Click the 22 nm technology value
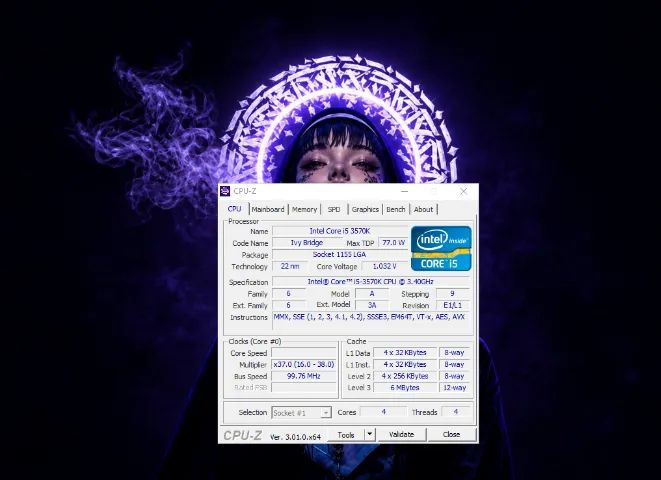661x480 pixels. (x=290, y=266)
